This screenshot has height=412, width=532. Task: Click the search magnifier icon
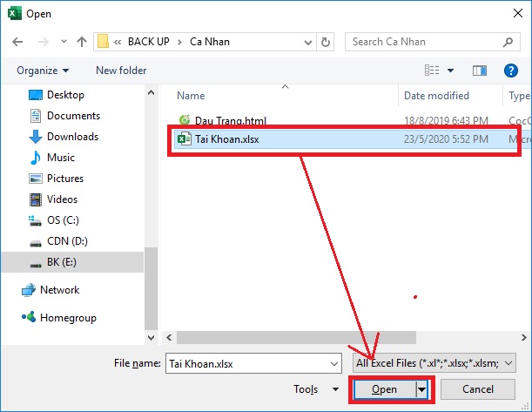508,42
